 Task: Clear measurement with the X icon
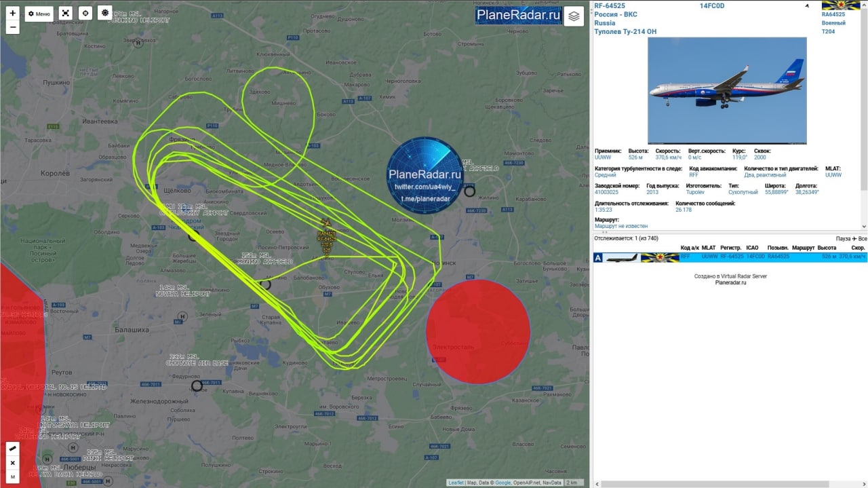pos(13,463)
